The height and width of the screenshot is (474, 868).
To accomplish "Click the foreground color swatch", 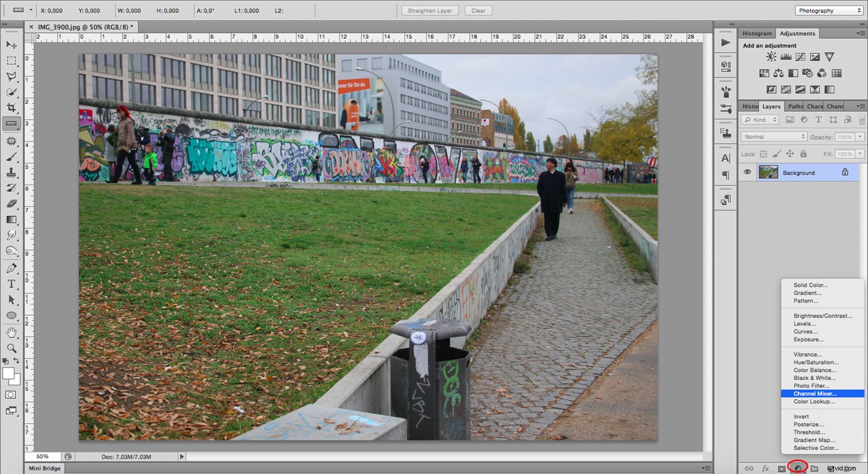I will [8, 373].
